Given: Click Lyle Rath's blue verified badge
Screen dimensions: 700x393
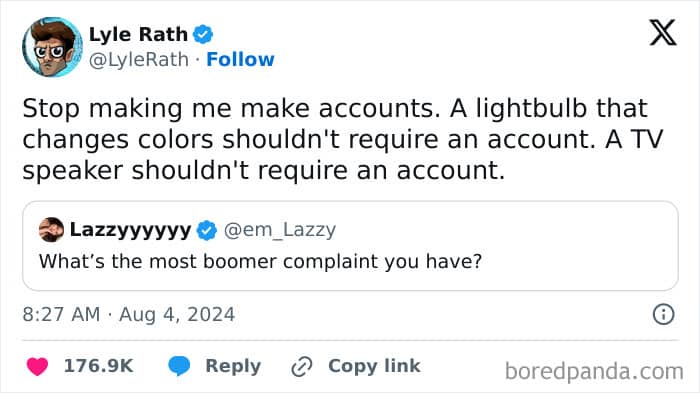Looking at the screenshot, I should pyautogui.click(x=203, y=34).
